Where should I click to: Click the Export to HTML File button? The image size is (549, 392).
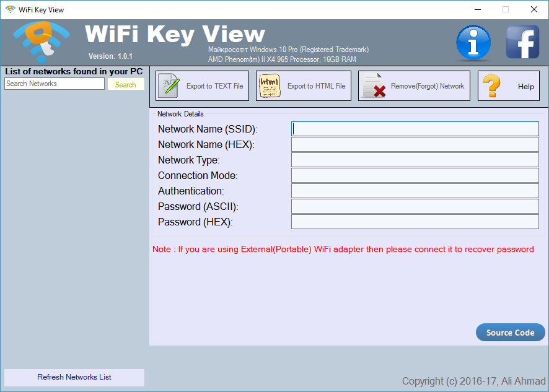point(304,85)
